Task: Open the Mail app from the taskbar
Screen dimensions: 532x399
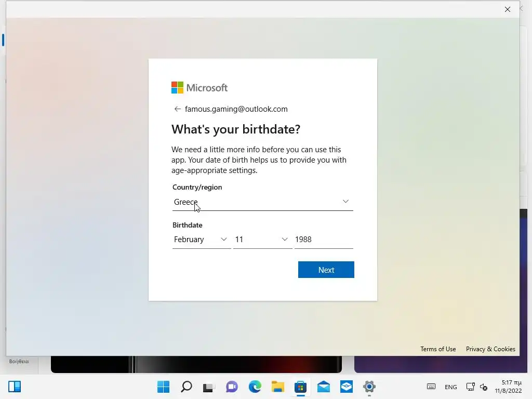Action: point(324,387)
